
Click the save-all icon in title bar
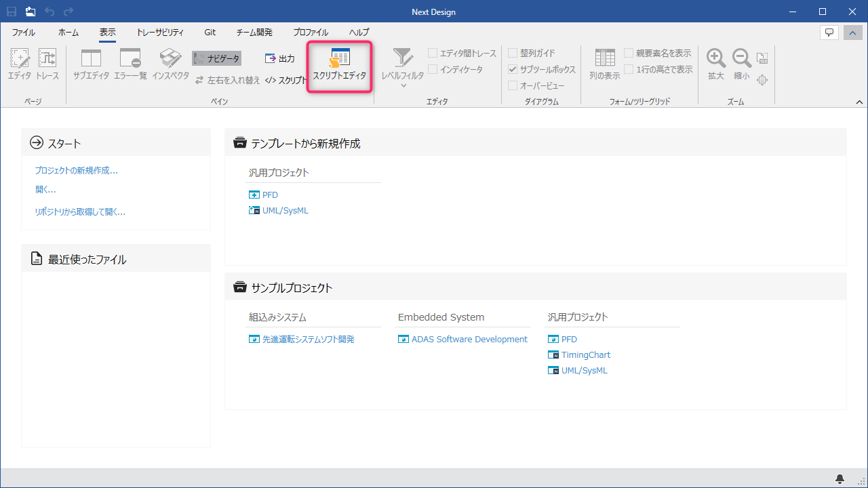31,12
